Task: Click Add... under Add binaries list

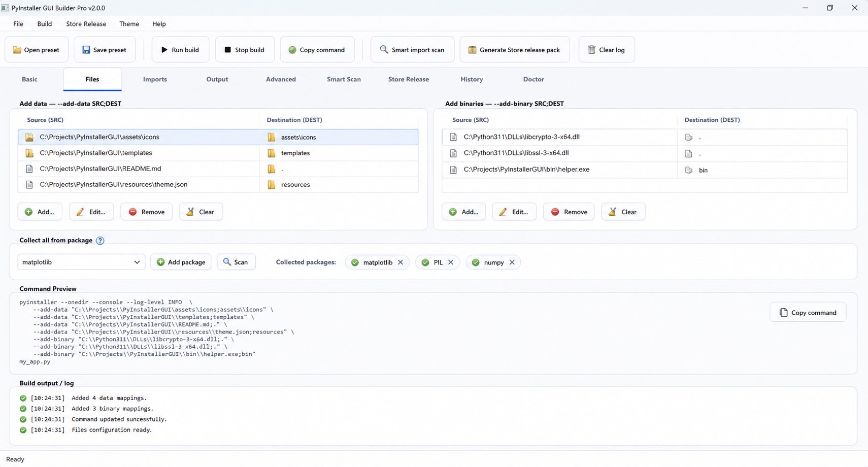Action: (464, 212)
